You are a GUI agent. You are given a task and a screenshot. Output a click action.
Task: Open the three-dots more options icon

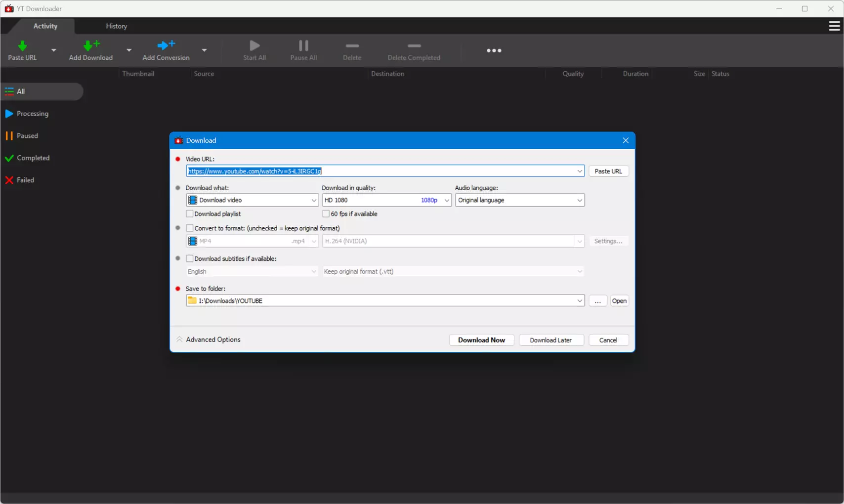click(494, 50)
